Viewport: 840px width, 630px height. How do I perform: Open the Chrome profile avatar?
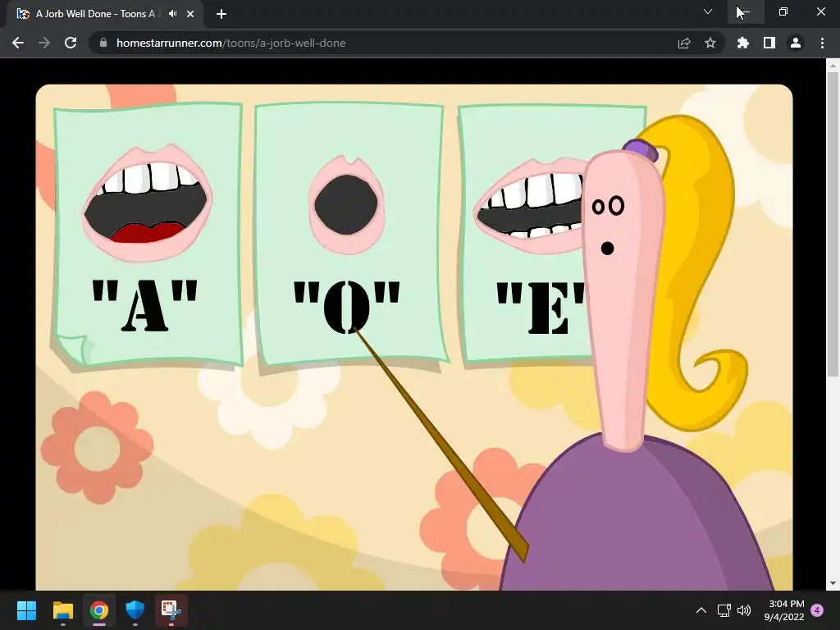point(796,43)
